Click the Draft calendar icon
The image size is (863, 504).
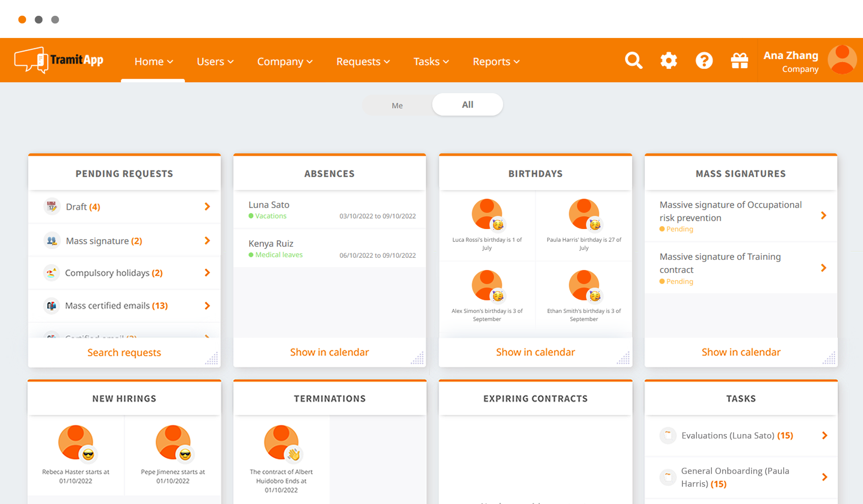pos(52,206)
